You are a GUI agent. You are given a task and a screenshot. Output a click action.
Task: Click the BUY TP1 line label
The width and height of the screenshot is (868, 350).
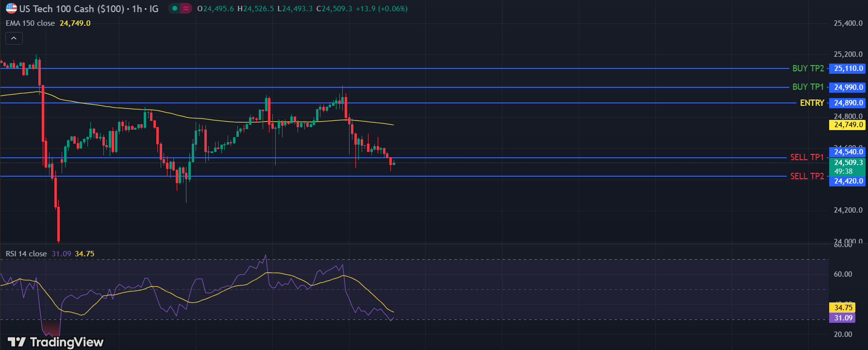coord(808,87)
